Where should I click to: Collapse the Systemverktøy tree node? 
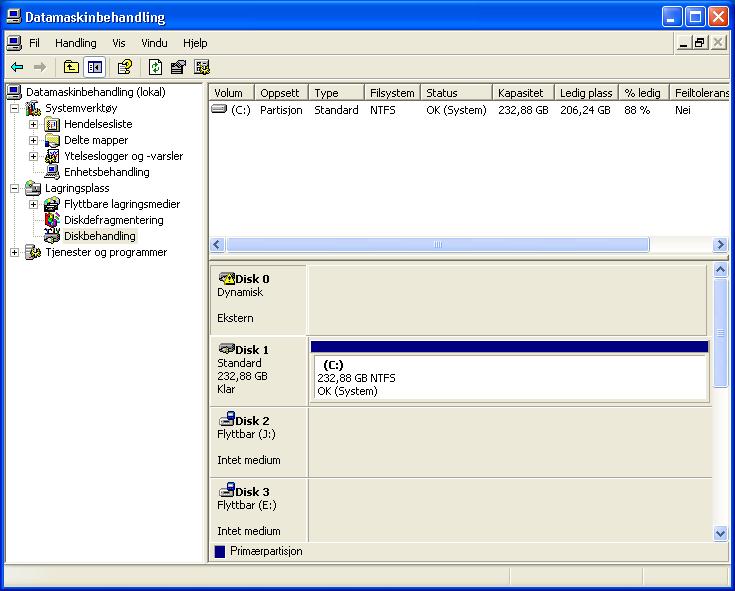pyautogui.click(x=15, y=108)
